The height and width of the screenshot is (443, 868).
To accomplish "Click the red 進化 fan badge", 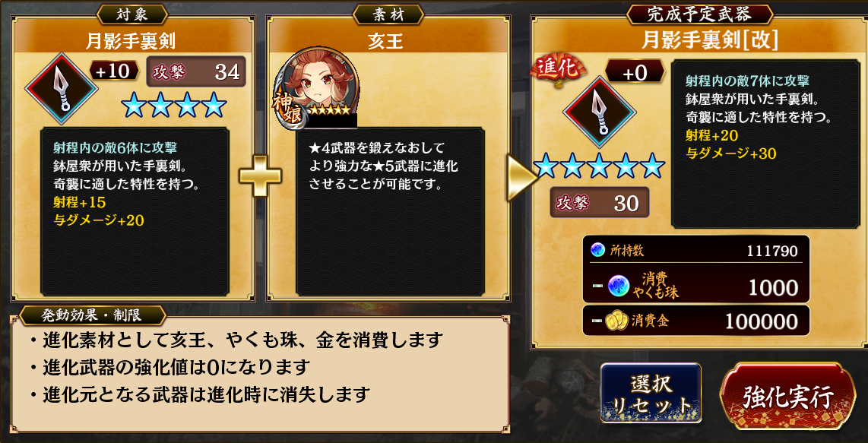I will click(x=552, y=70).
